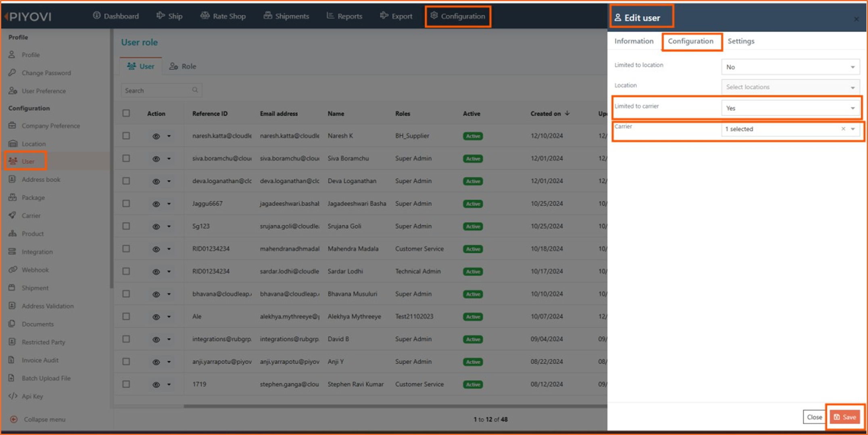Image resolution: width=868 pixels, height=435 pixels.
Task: Switch to the Settings tab
Action: (741, 41)
